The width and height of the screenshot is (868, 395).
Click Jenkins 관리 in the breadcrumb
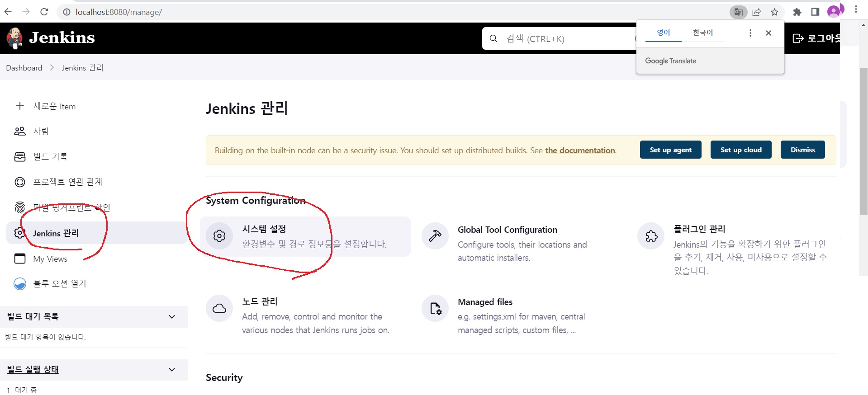tap(83, 68)
